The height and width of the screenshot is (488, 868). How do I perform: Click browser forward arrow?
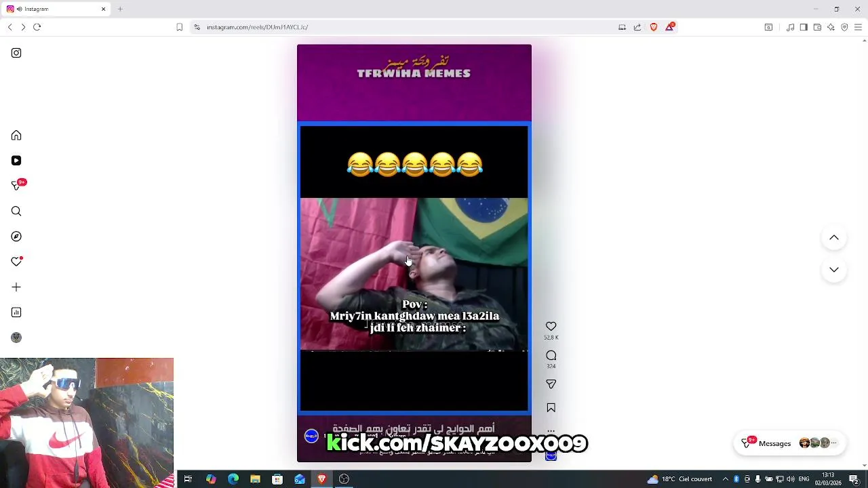click(23, 27)
